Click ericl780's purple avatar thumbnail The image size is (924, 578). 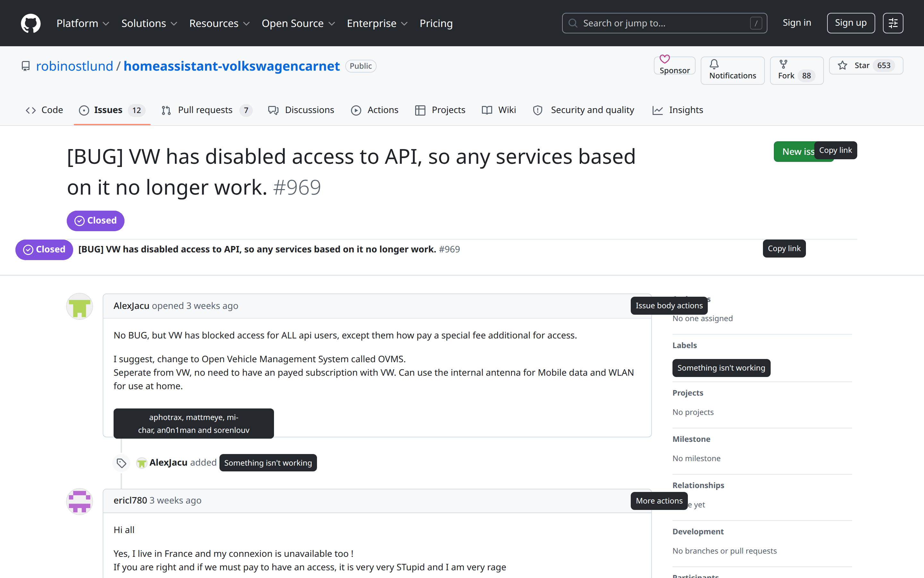(80, 502)
